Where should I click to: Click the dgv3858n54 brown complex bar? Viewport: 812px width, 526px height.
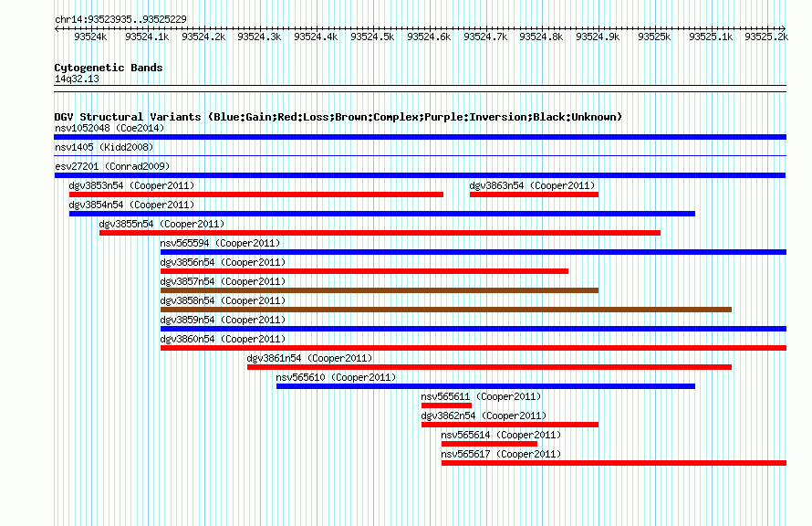(x=446, y=310)
